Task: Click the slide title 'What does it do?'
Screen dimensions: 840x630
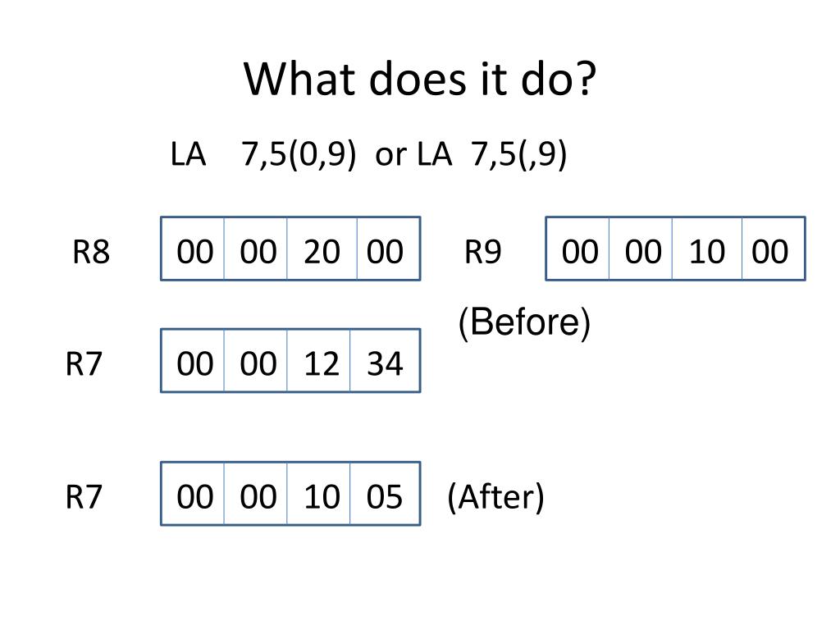Action: tap(420, 80)
